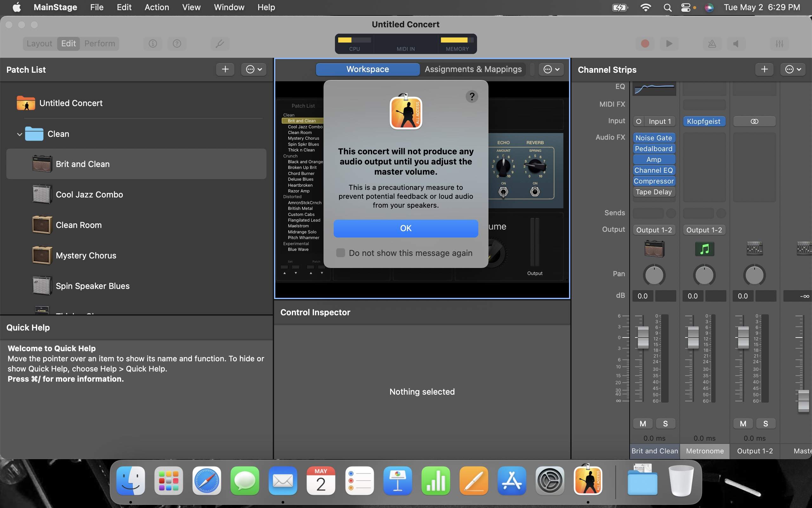Open the Tape Delay plug-in
This screenshot has height=508, width=812.
pyautogui.click(x=654, y=192)
